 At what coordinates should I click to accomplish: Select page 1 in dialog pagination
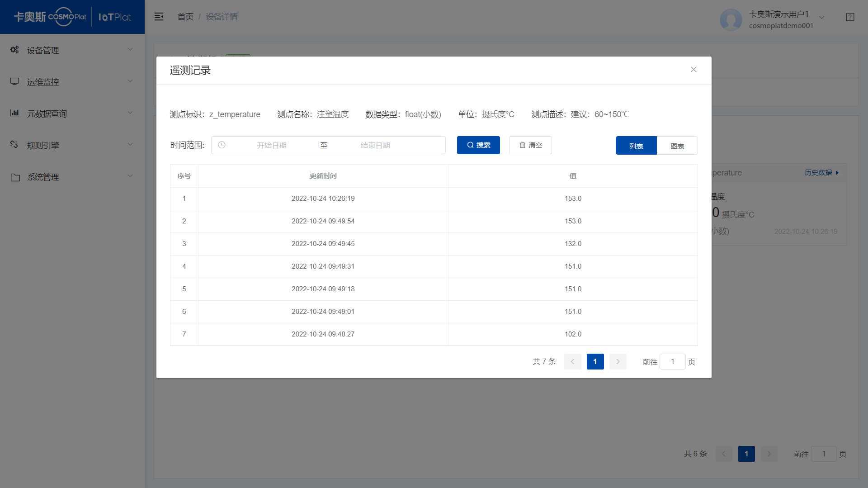pyautogui.click(x=595, y=361)
